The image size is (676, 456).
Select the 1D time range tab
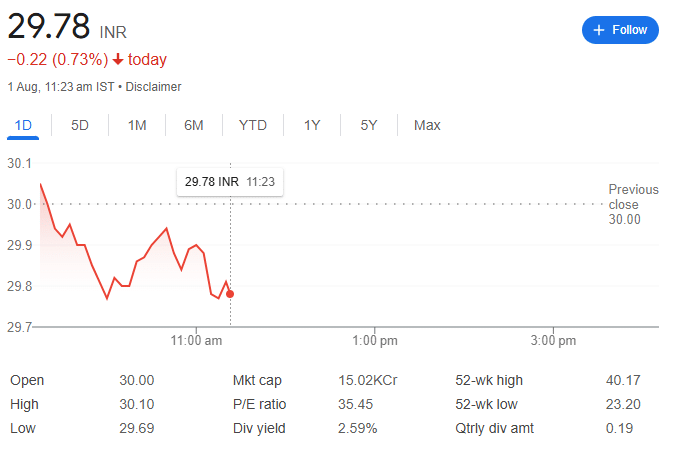point(23,125)
